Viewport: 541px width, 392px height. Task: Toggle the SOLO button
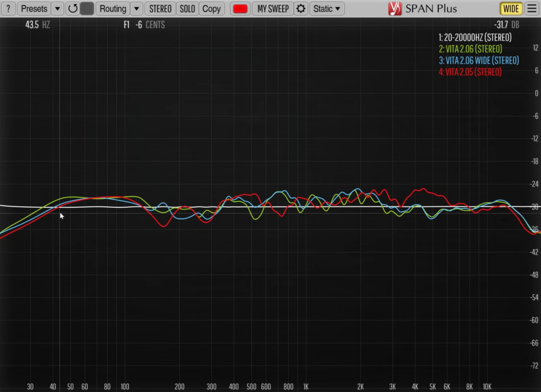coord(188,8)
